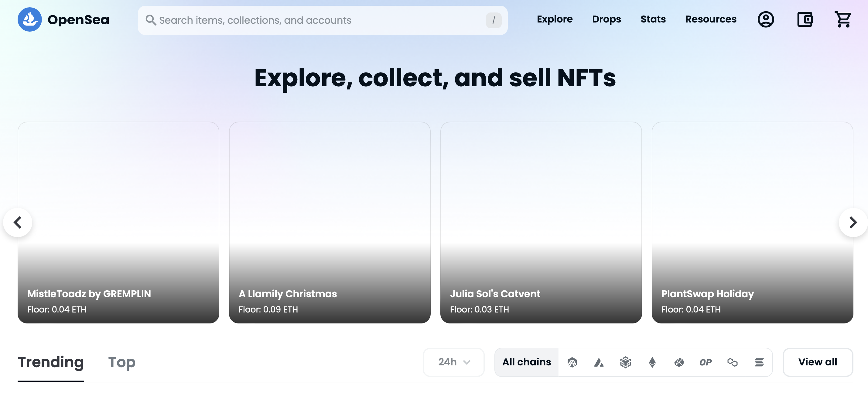Screen dimensions: 868x397
Task: Select the All chains filter
Action: (526, 362)
